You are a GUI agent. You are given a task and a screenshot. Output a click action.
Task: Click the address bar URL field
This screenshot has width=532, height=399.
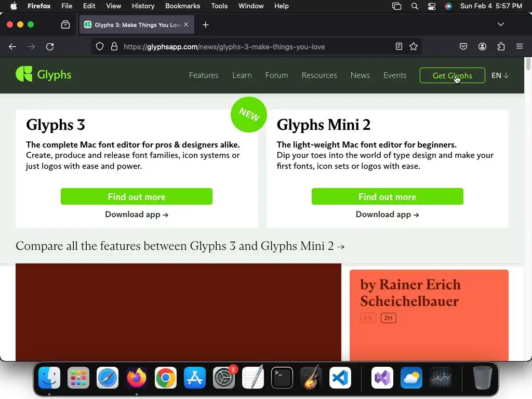coord(257,46)
